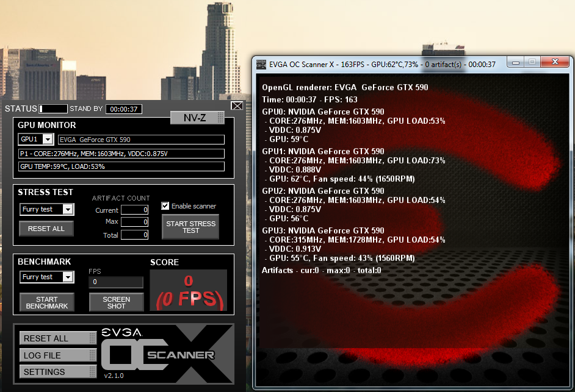This screenshot has height=392, width=575.
Task: Open the Benchmark test type dropdown
Action: pos(68,277)
